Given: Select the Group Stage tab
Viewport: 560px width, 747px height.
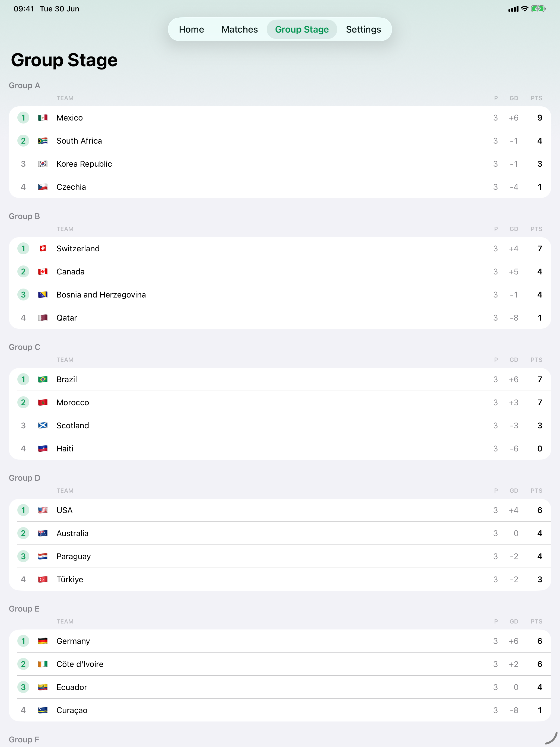Looking at the screenshot, I should coord(302,29).
